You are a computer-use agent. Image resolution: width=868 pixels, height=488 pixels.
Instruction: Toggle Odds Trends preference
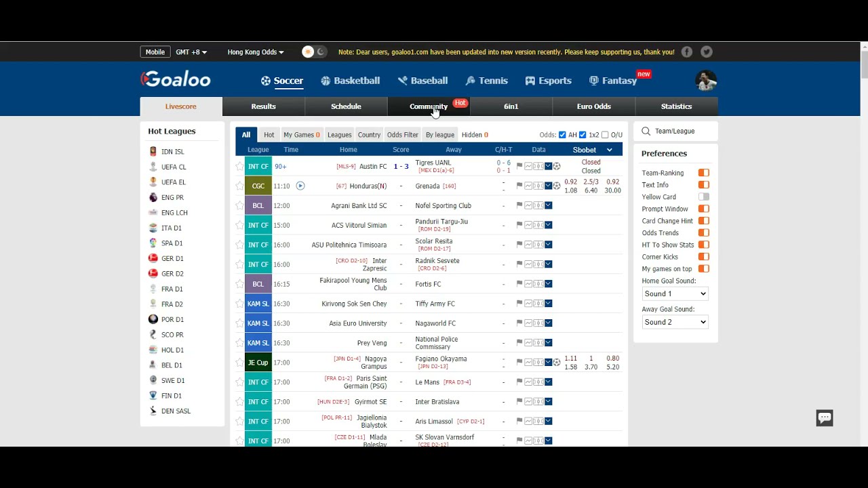click(x=704, y=233)
